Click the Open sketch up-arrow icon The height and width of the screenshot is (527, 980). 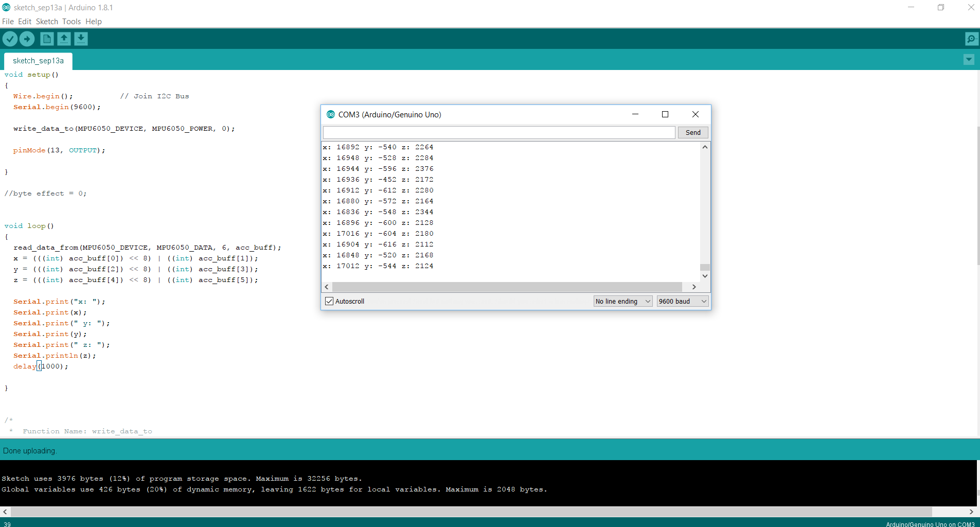point(64,39)
